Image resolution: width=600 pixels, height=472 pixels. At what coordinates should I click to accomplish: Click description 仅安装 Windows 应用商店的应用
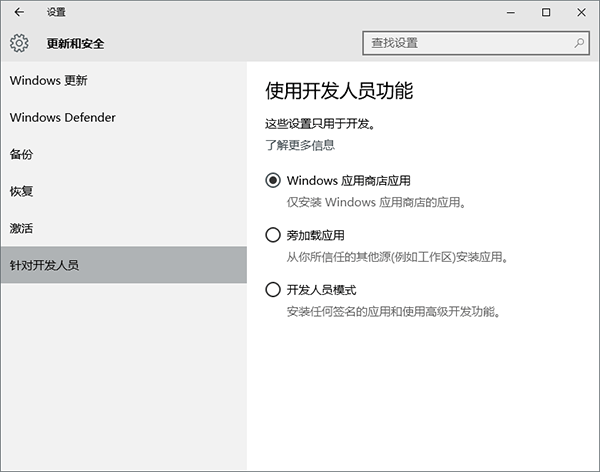377,202
